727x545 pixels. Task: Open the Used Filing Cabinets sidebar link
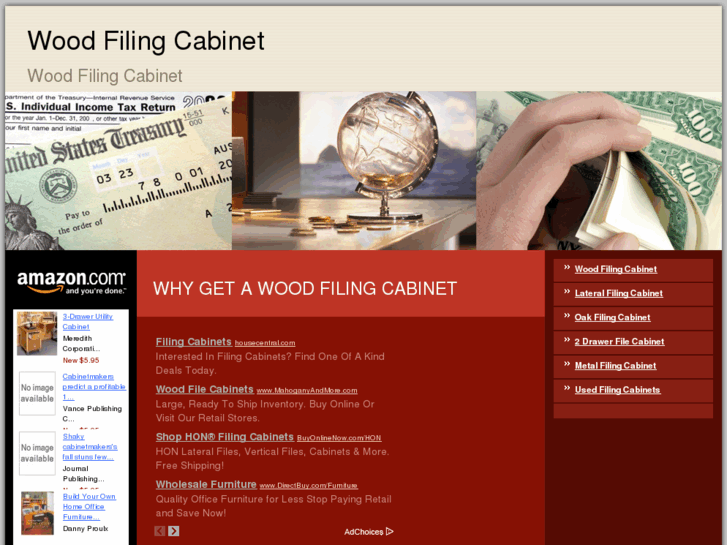tap(618, 390)
